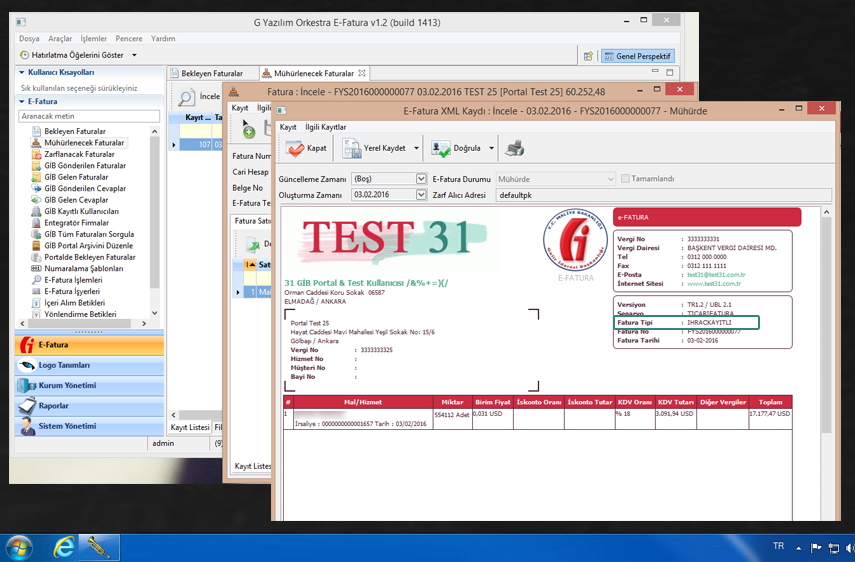The image size is (855, 562).
Task: Open Pencere menu
Action: [x=129, y=38]
